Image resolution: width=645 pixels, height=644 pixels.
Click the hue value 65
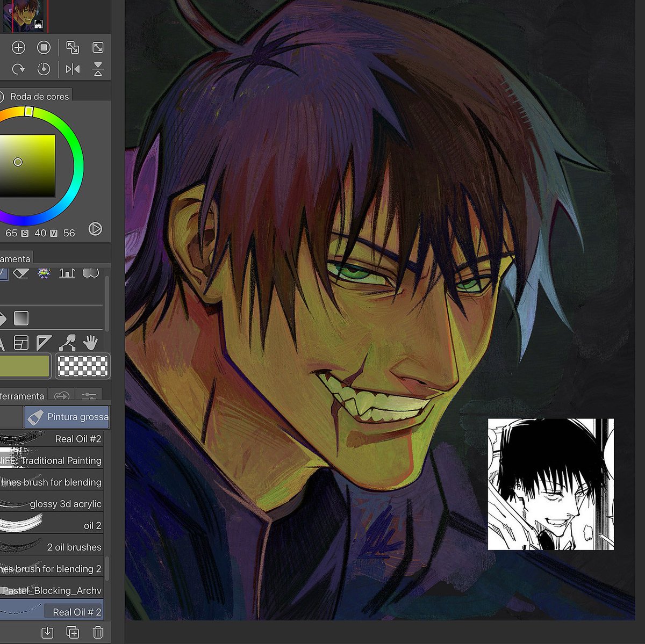[x=11, y=233]
